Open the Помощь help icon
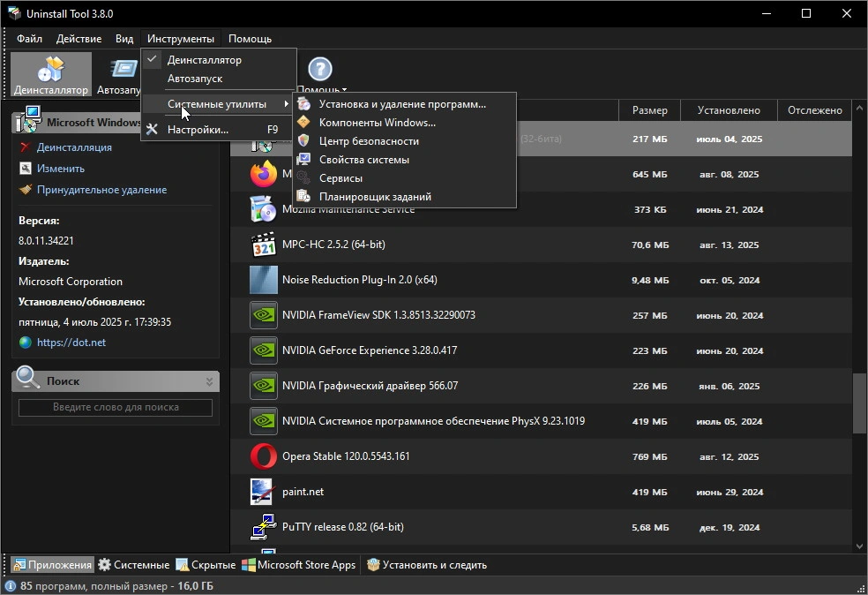 320,69
